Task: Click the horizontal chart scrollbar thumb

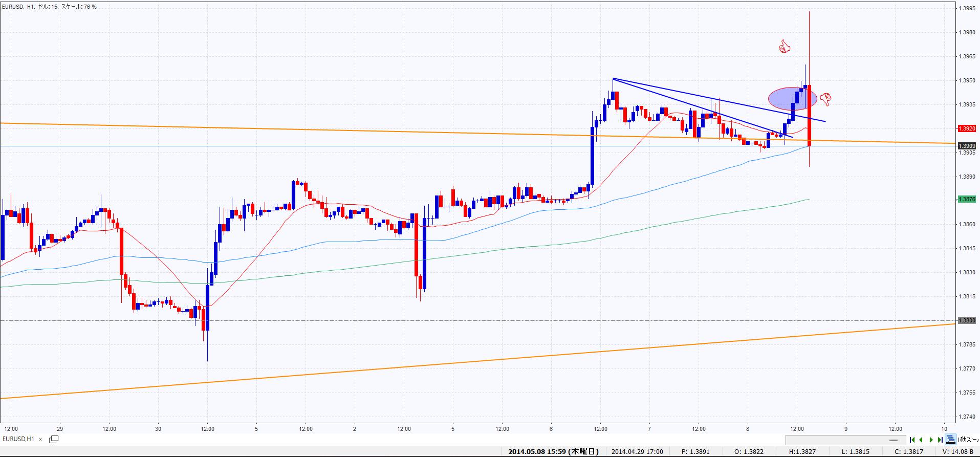Action: coord(893,440)
